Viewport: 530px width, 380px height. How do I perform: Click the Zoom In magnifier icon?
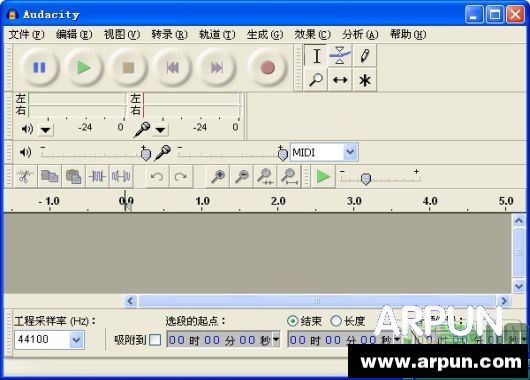(x=218, y=176)
